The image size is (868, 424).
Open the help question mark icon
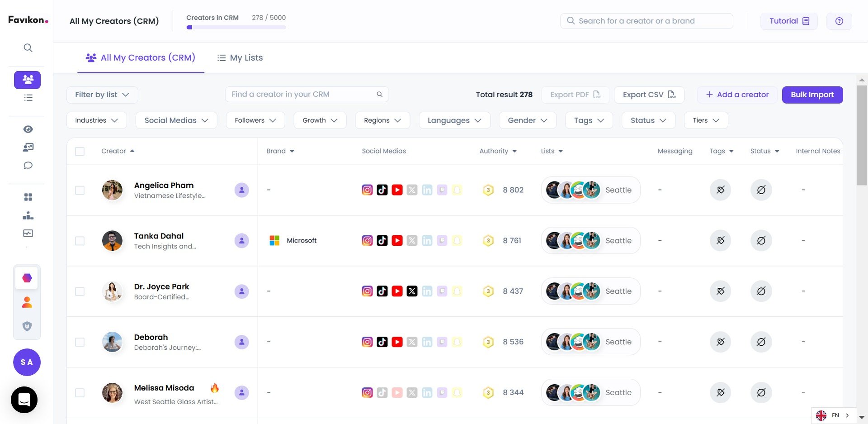[x=839, y=21]
